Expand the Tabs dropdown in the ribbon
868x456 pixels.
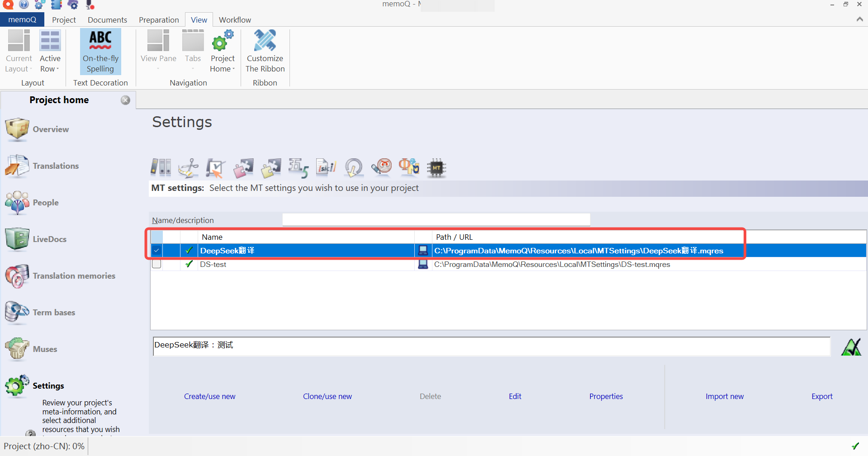coord(193,51)
